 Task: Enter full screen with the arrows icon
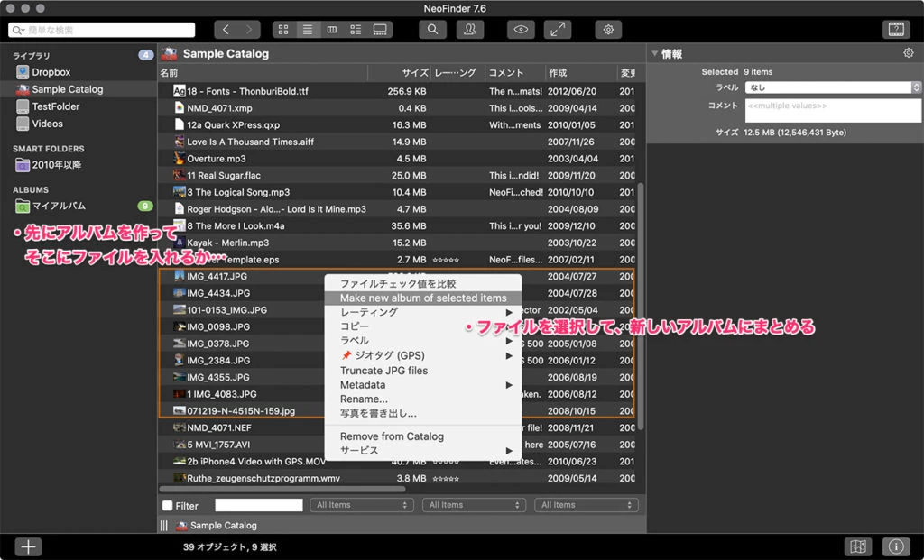click(558, 30)
